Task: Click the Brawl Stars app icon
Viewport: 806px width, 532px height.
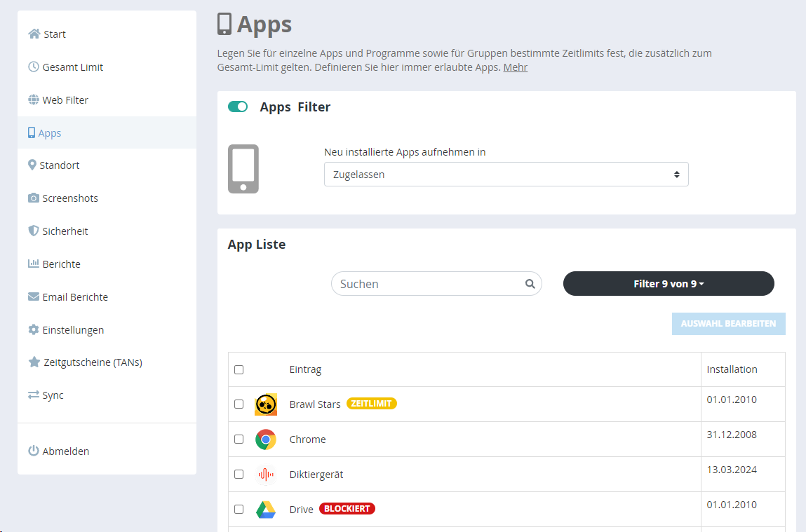Action: coord(266,404)
